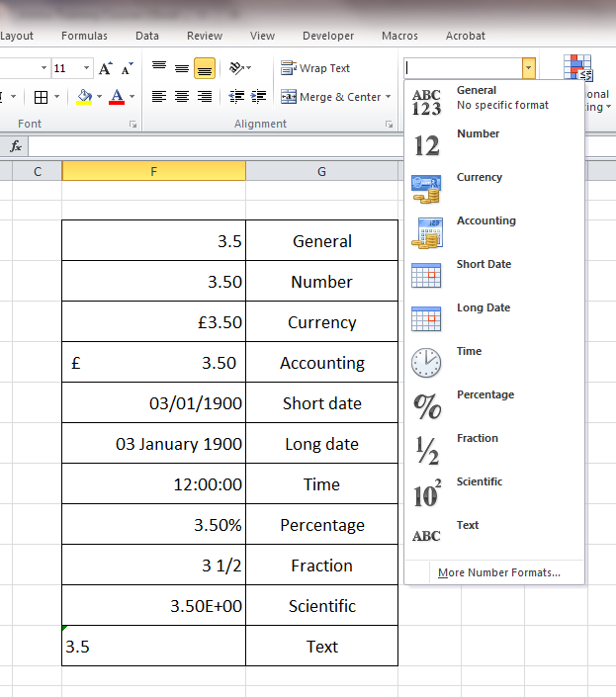Choose the Number 12 format icon

pyautogui.click(x=427, y=145)
